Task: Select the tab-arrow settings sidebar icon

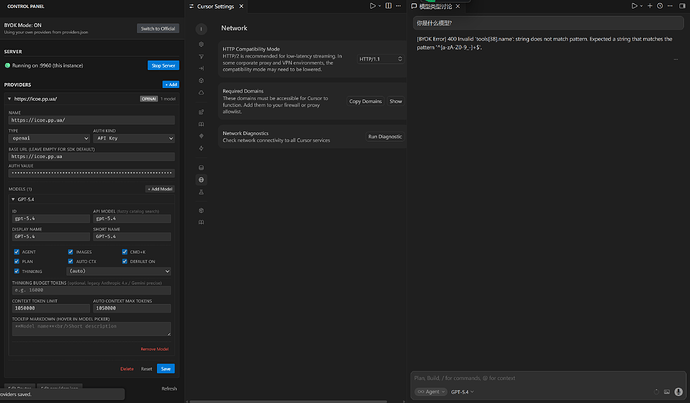Action: point(201,69)
